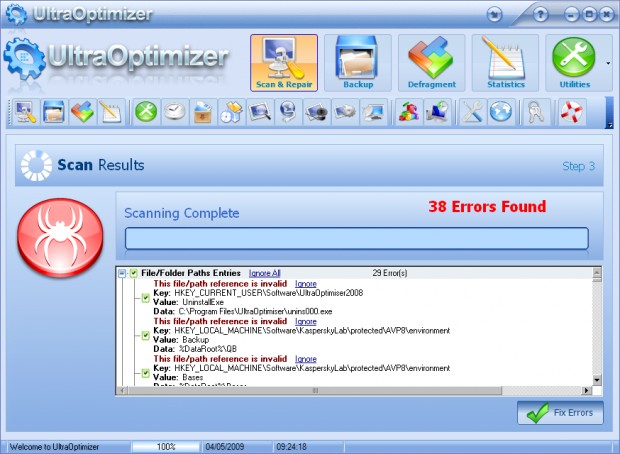Click the 100% status bar progress indicator
The image size is (620, 454).
(x=166, y=447)
